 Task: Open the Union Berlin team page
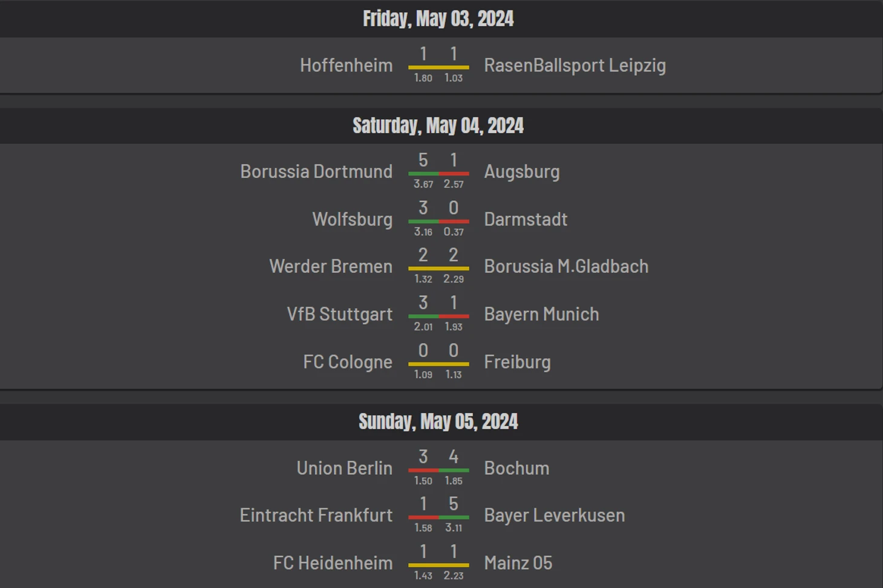tap(344, 468)
